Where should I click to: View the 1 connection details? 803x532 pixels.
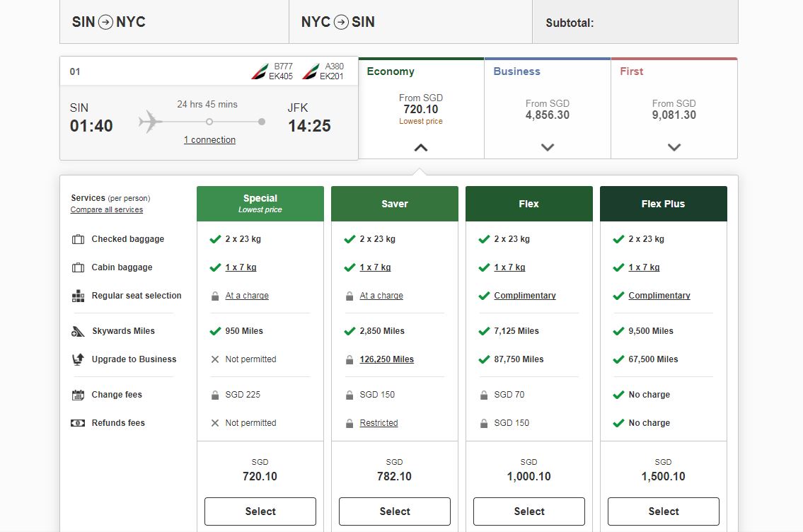pos(209,140)
